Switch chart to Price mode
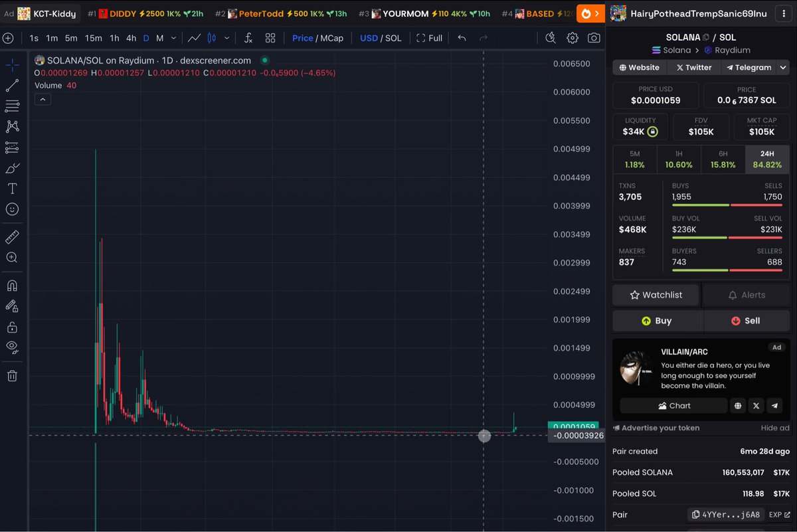The image size is (797, 532). [303, 38]
